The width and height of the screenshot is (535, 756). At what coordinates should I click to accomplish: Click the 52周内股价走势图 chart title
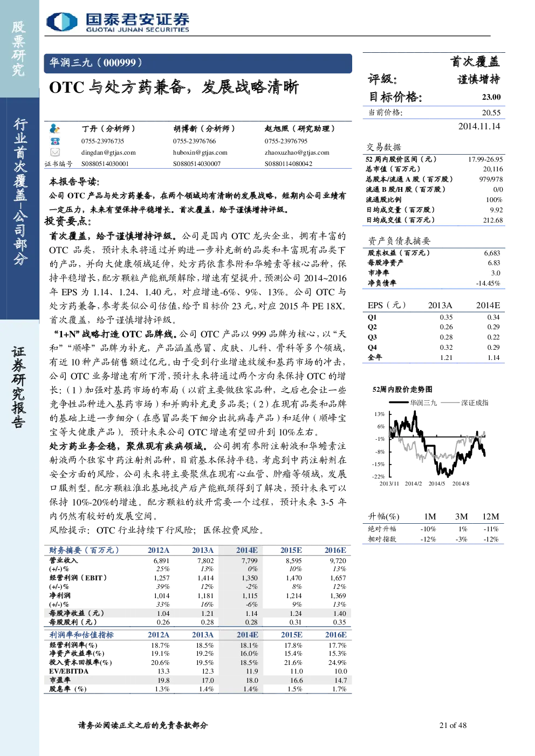pos(402,389)
